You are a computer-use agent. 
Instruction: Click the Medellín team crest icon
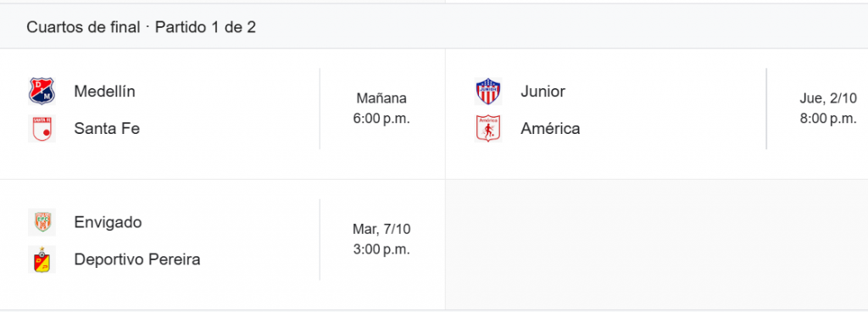[x=42, y=92]
